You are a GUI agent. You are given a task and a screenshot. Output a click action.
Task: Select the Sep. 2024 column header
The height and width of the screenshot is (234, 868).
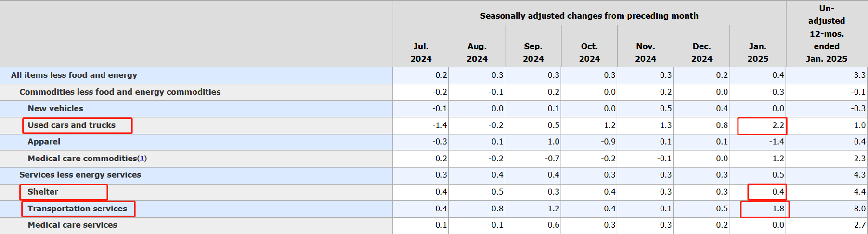pos(533,52)
